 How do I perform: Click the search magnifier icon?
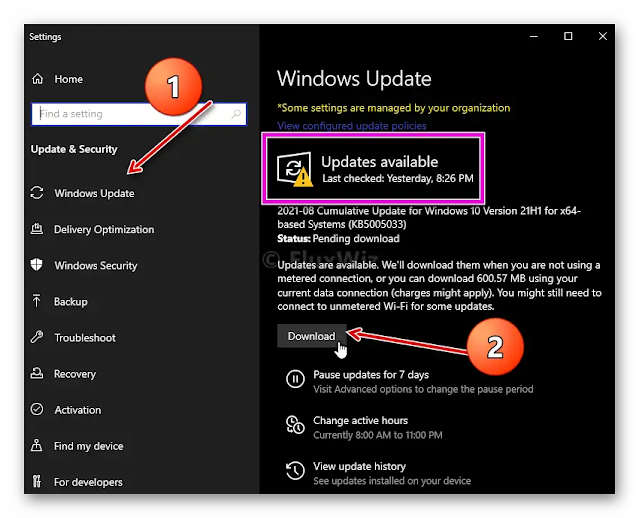coord(236,114)
